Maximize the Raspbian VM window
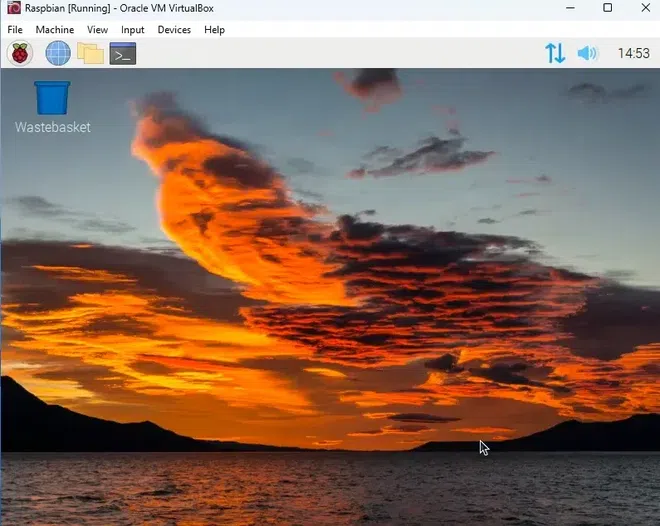 coord(607,8)
